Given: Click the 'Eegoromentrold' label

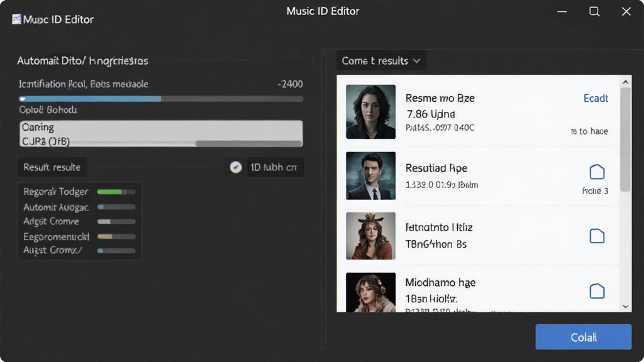Looking at the screenshot, I should click(x=56, y=237).
